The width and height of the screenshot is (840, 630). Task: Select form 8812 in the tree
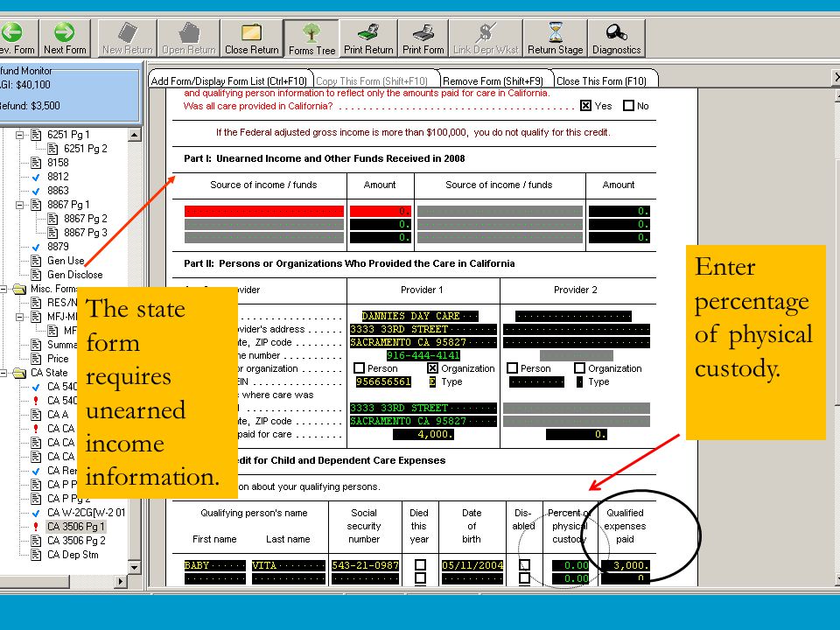(58, 176)
